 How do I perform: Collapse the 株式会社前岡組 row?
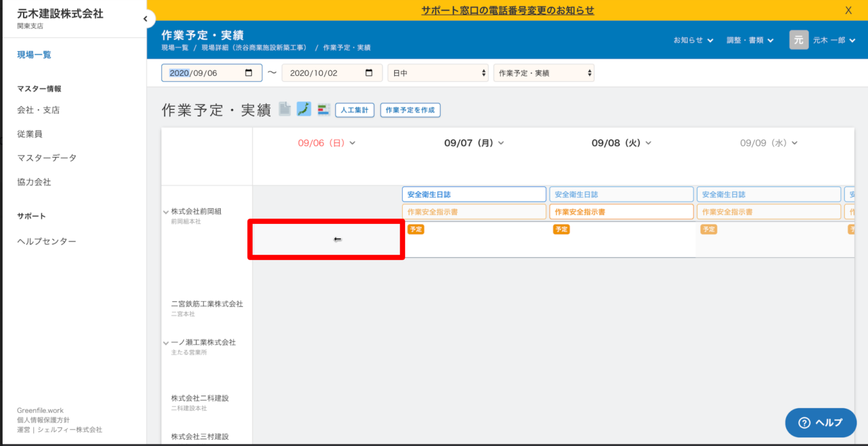point(166,212)
